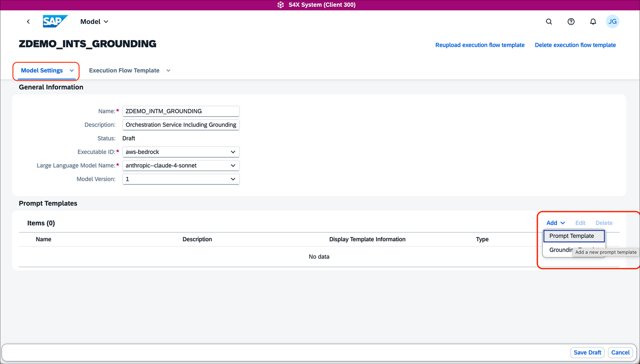
Task: Switch to Execution Flow Template tab
Action: (124, 70)
